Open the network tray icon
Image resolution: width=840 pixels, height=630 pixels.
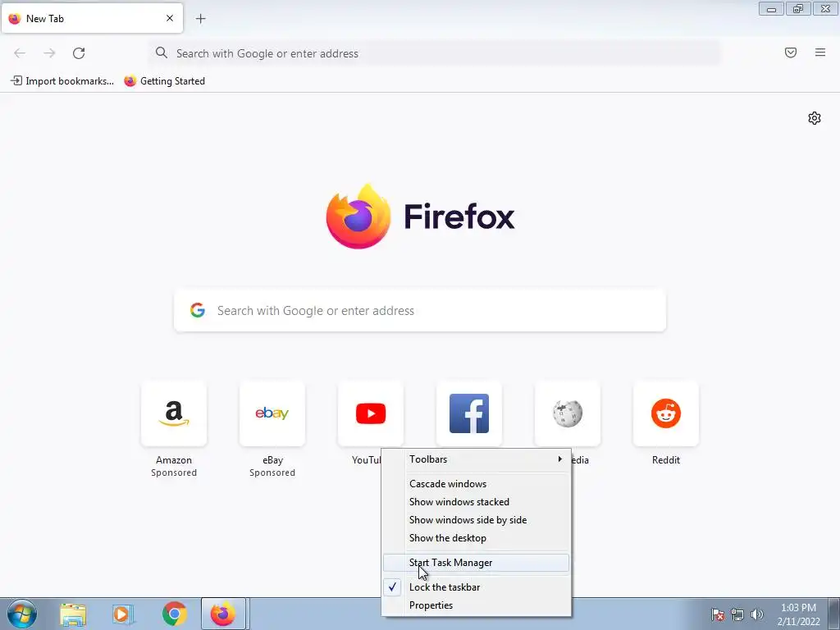[x=737, y=614]
